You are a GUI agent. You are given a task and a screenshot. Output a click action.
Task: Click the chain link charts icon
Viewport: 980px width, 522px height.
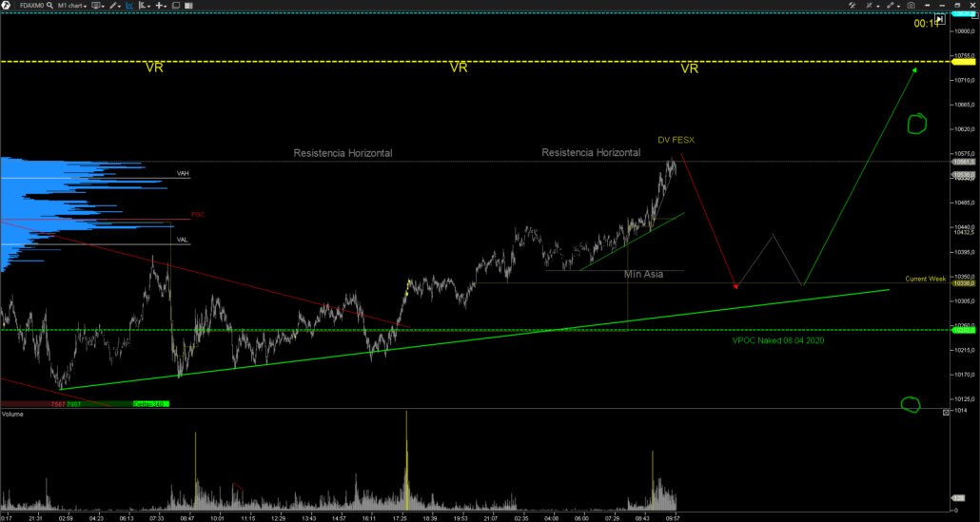tap(890, 5)
